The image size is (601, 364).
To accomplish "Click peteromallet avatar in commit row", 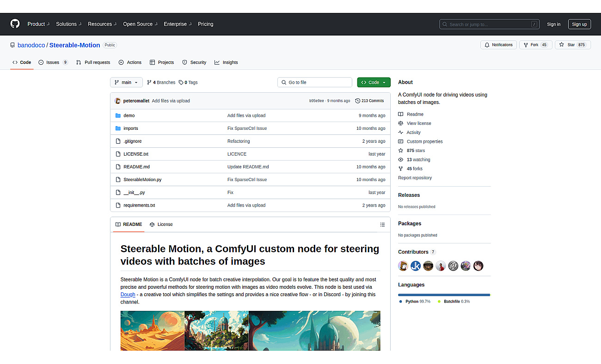I will click(x=118, y=101).
